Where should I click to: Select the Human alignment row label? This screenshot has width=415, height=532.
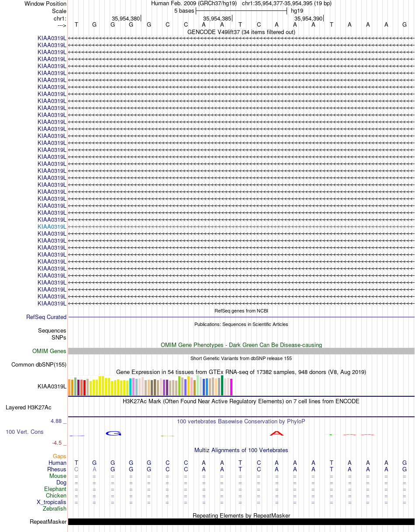point(58,463)
